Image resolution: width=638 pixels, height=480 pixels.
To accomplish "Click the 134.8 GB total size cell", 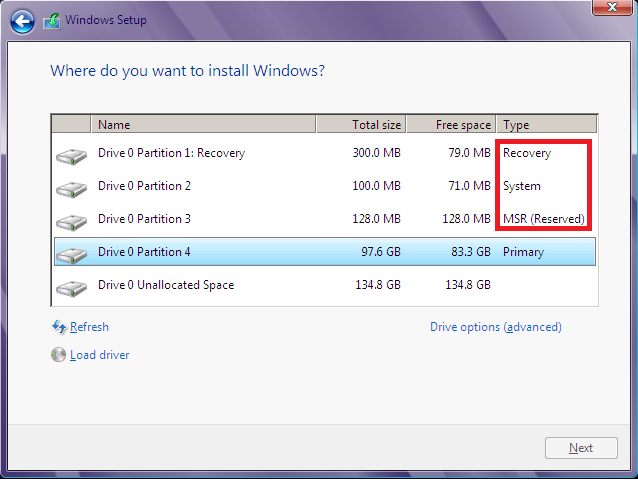I will pos(378,285).
